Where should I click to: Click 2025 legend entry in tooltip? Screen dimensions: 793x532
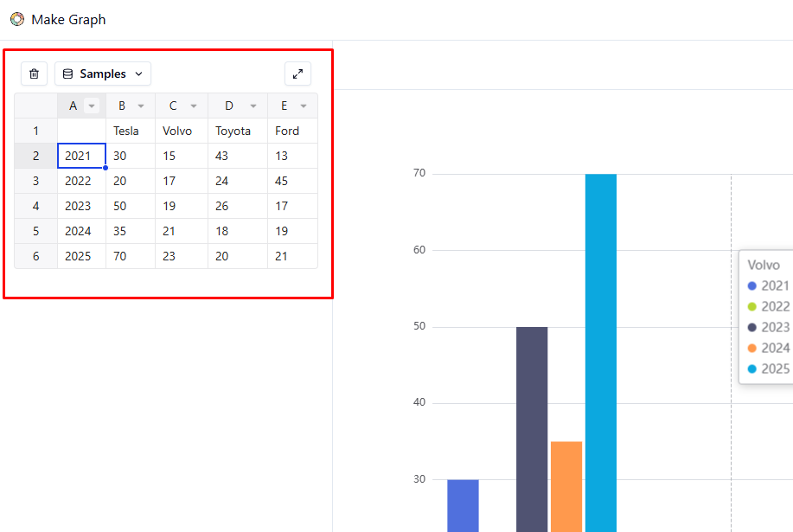(x=770, y=369)
